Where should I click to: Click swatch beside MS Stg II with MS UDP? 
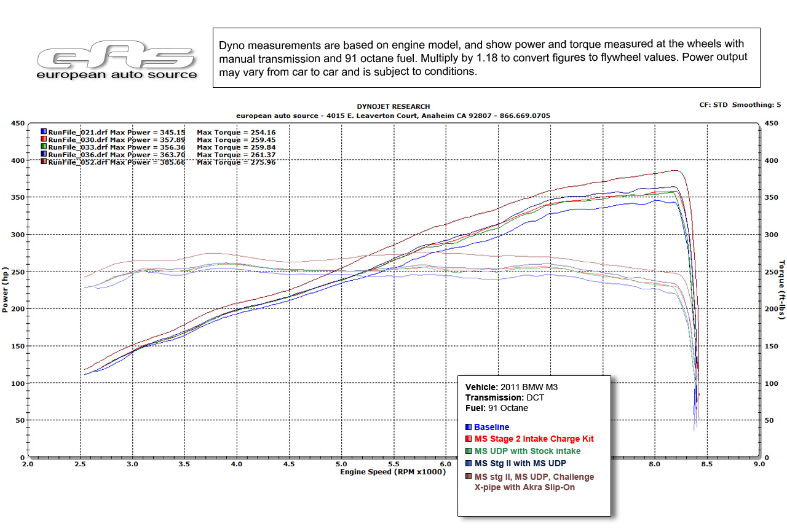coord(469,463)
